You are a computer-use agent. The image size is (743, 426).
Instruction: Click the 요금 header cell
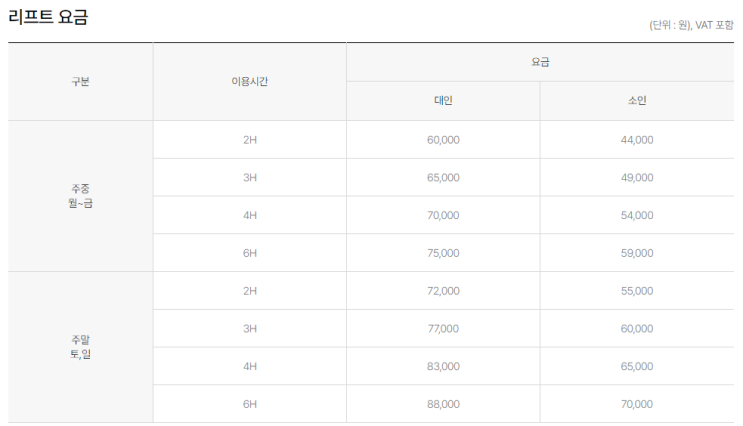click(540, 62)
